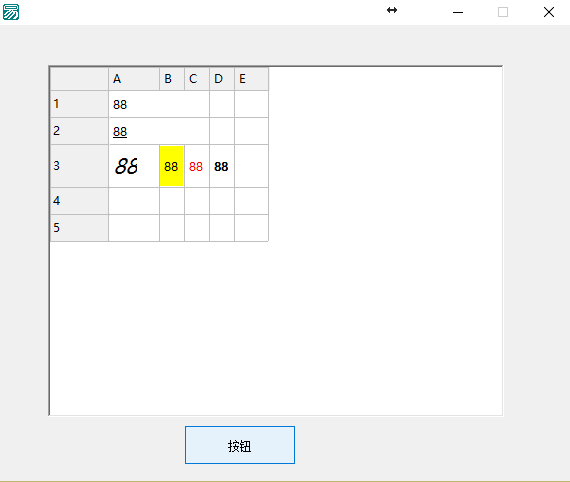The width and height of the screenshot is (570, 482).
Task: Minimize the window
Action: point(458,12)
